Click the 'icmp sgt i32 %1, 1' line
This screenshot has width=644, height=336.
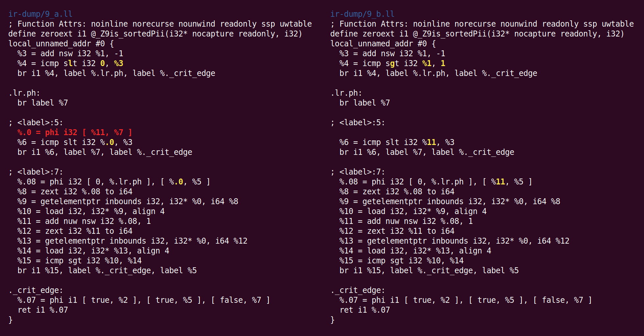tap(392, 63)
